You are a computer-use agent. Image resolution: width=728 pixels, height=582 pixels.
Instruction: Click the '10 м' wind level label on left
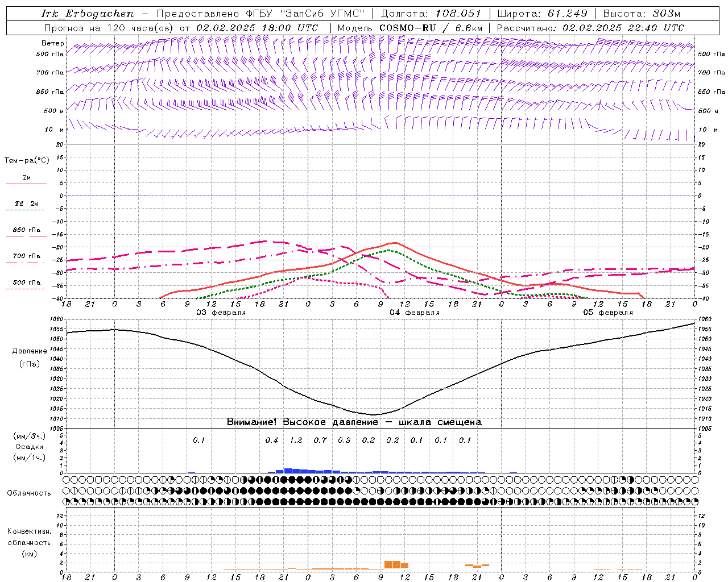(55, 130)
